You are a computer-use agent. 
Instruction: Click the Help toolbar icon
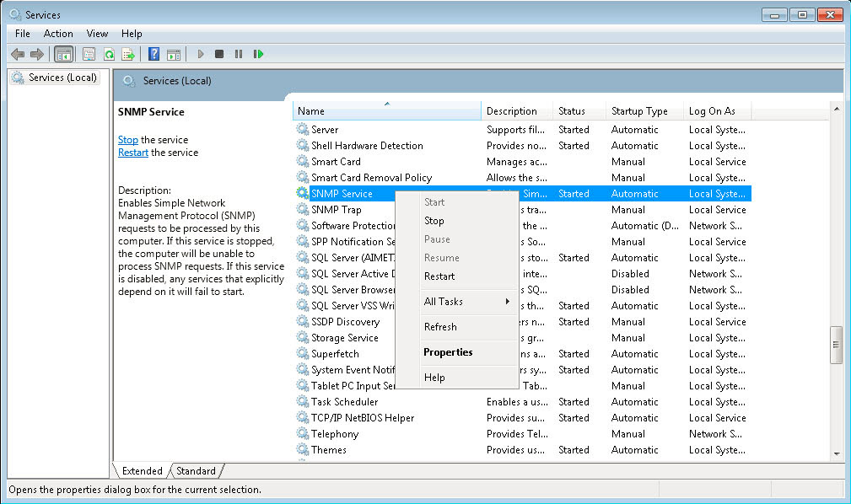coord(155,54)
